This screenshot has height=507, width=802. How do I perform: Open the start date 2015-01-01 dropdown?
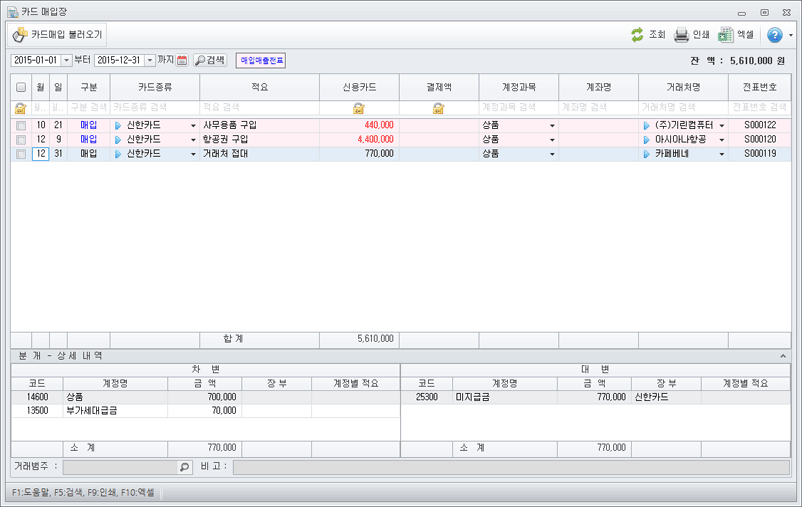coord(66,61)
